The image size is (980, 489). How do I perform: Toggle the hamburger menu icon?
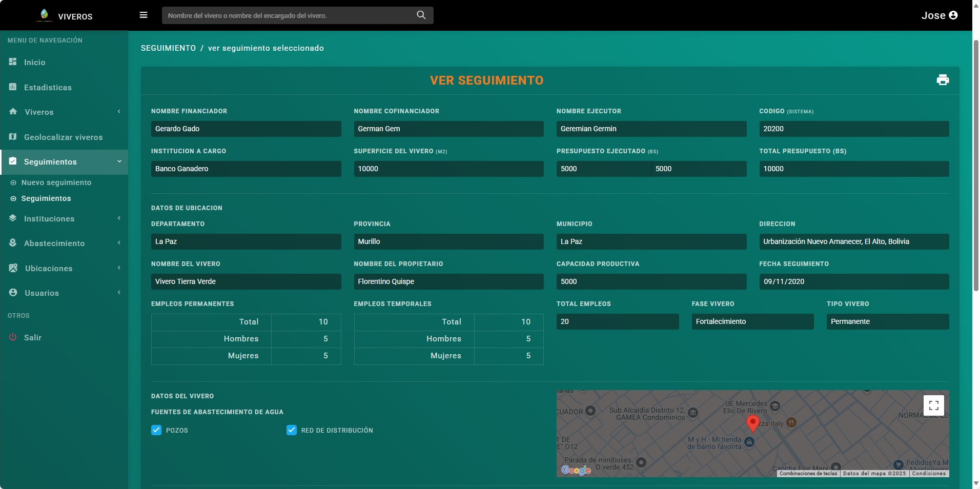(144, 15)
